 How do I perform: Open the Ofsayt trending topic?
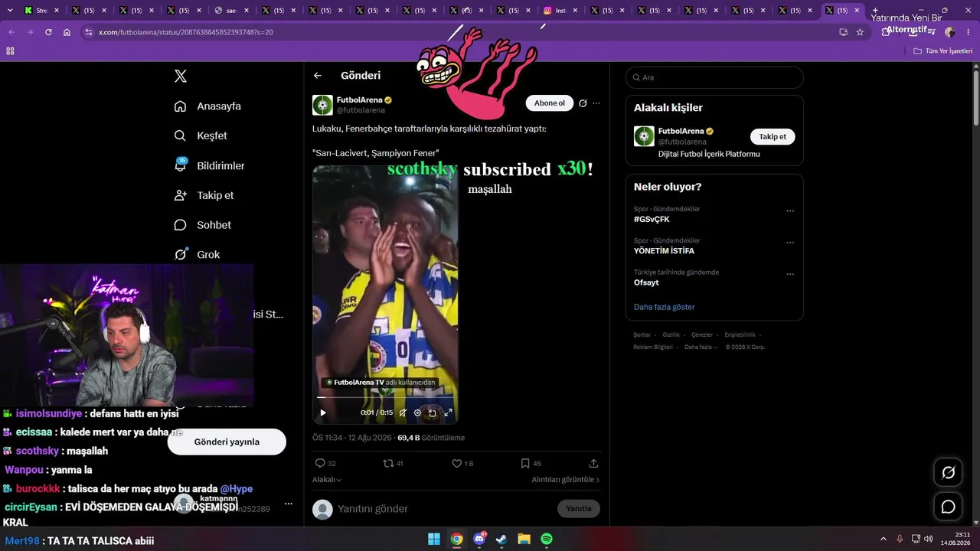point(646,282)
